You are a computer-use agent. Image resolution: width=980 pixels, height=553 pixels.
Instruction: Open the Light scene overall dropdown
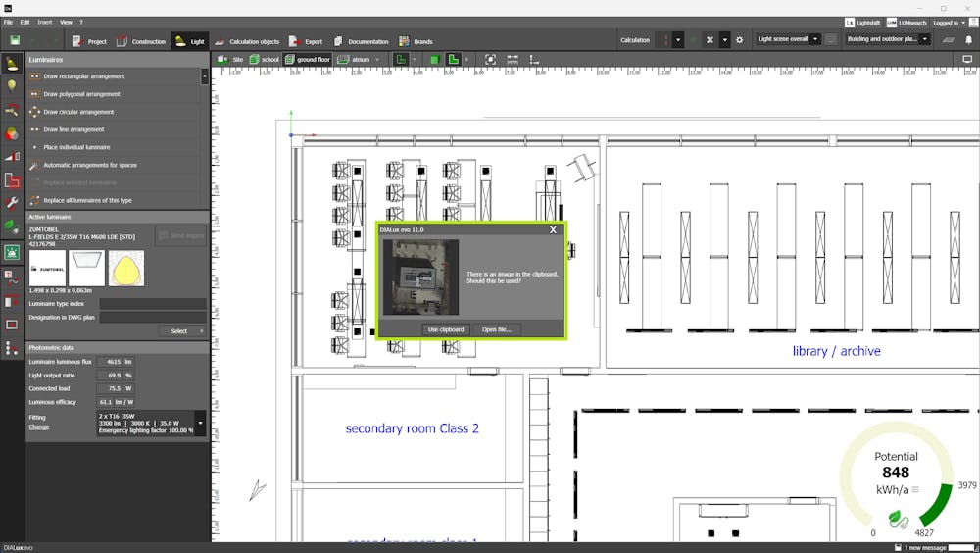[x=789, y=40]
